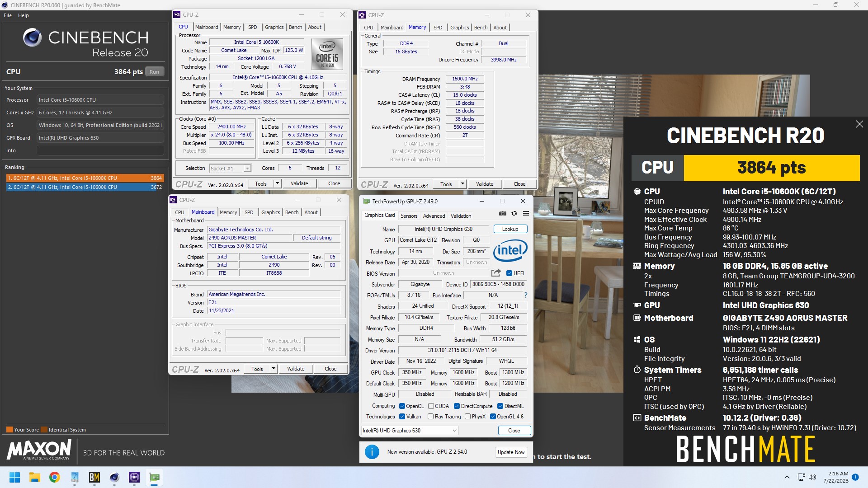
Task: Open the GPU selector dropdown in GPU-Z
Action: click(x=410, y=431)
